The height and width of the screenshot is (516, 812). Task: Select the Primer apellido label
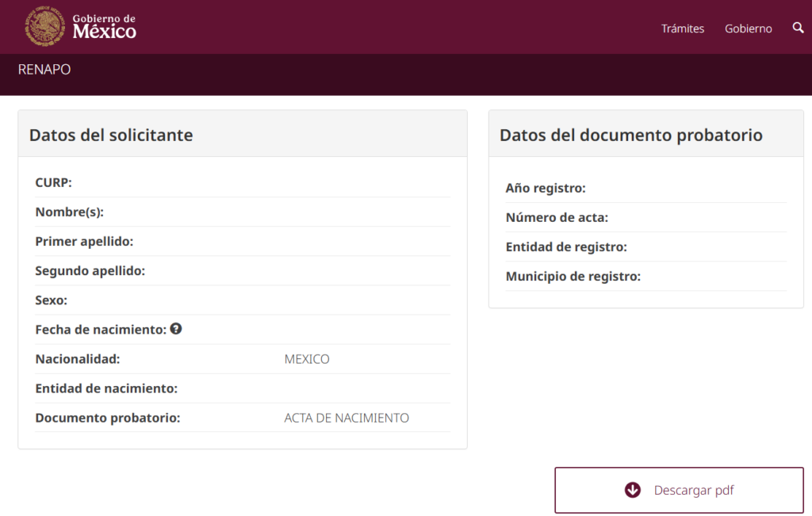coord(84,241)
